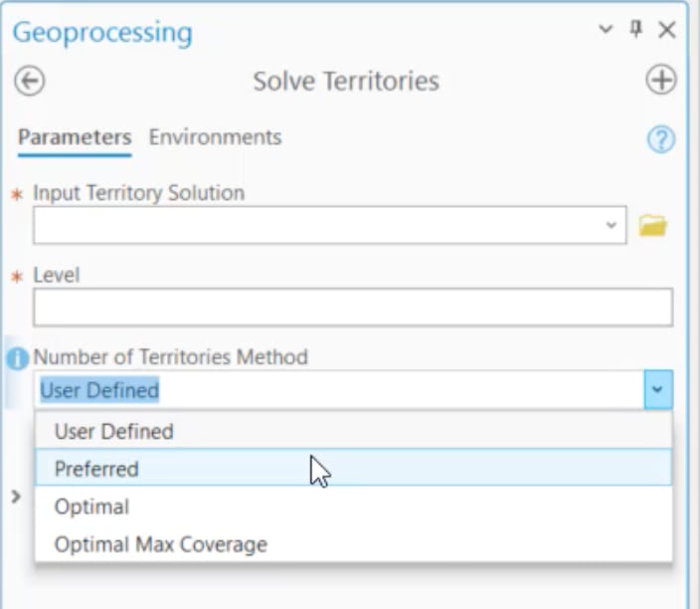
Task: Click the Level input field
Action: (352, 308)
